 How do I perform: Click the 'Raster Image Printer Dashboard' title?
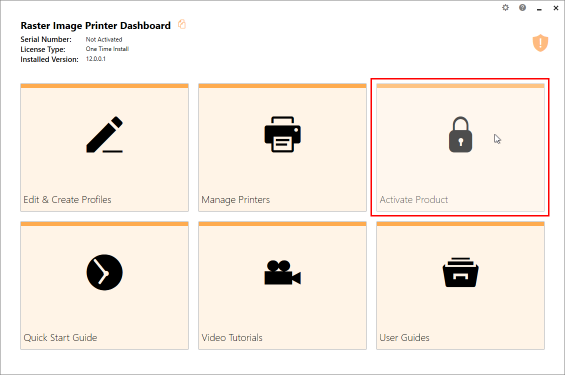click(95, 26)
